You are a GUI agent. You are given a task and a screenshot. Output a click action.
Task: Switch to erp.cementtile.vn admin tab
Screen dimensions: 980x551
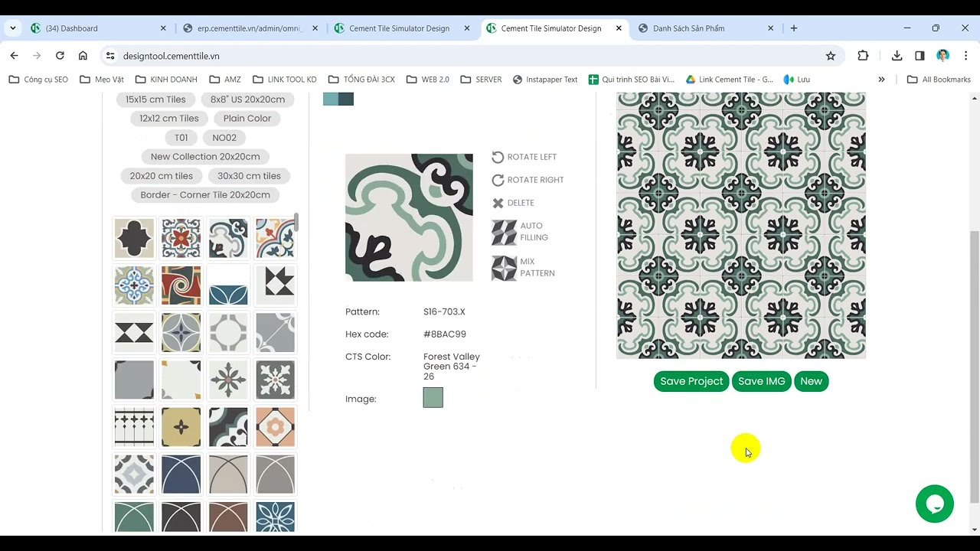pos(250,28)
